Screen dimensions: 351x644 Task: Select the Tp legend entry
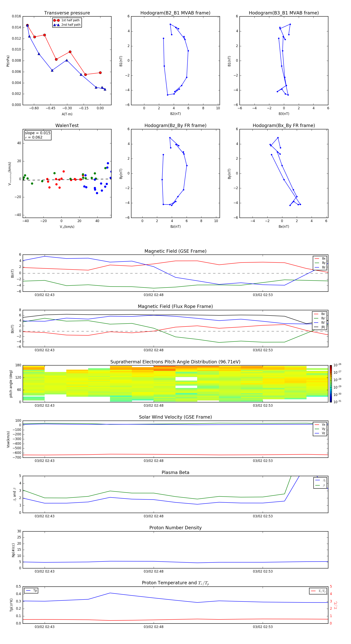31,591
